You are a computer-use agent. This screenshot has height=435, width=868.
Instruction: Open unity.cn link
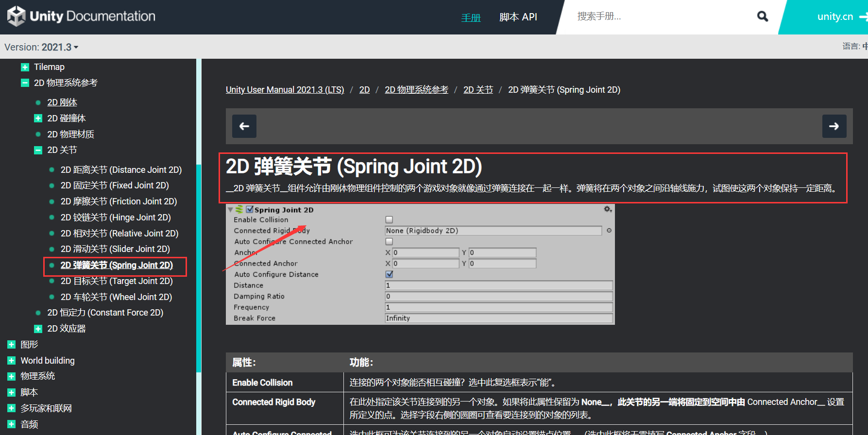click(x=835, y=17)
